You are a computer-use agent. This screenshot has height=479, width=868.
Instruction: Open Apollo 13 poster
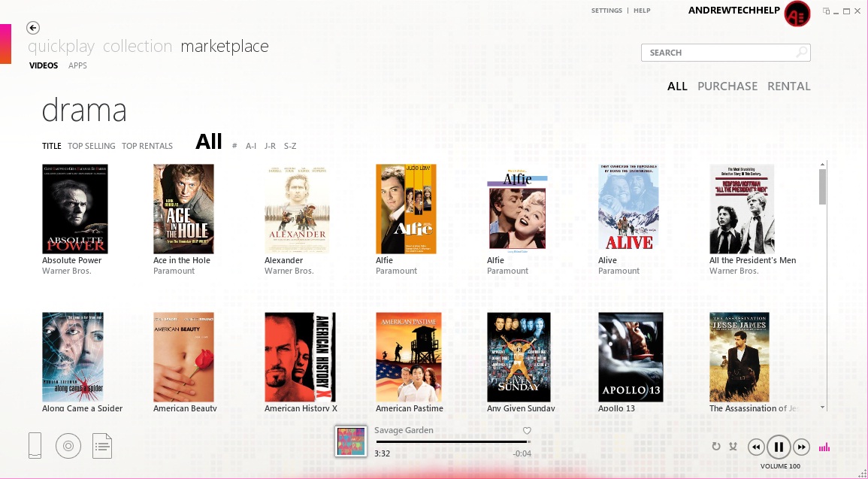tap(631, 357)
